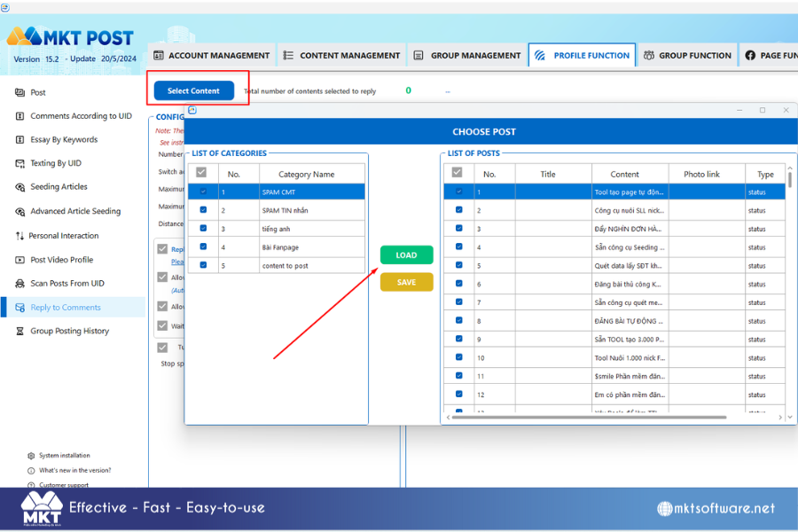Click the Texting By UID icon
Viewport: 798px width, 532px height.
click(x=20, y=163)
